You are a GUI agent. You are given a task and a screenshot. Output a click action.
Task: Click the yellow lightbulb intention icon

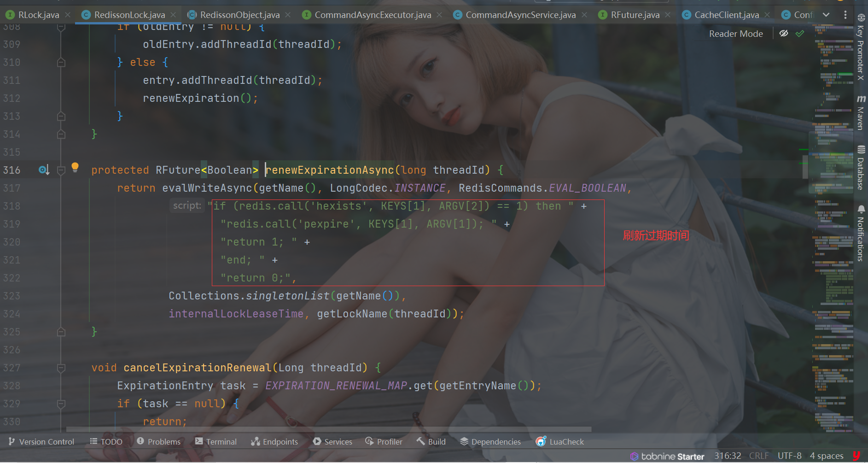coord(75,167)
